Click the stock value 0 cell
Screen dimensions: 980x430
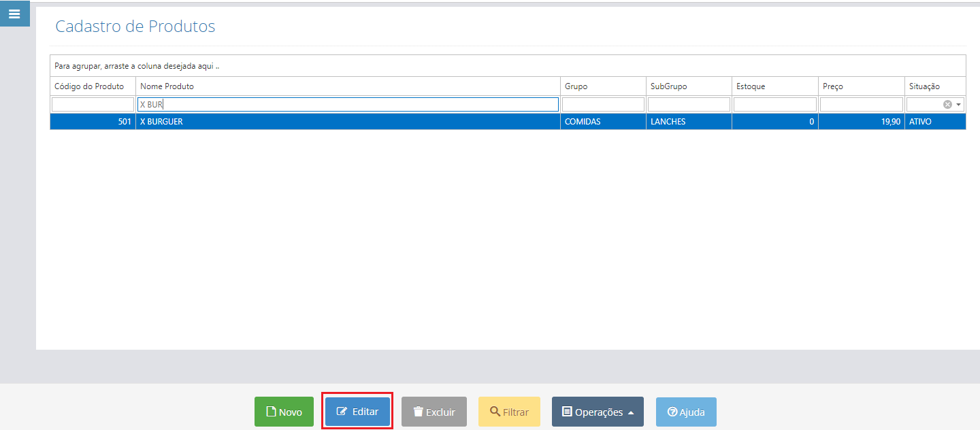774,122
